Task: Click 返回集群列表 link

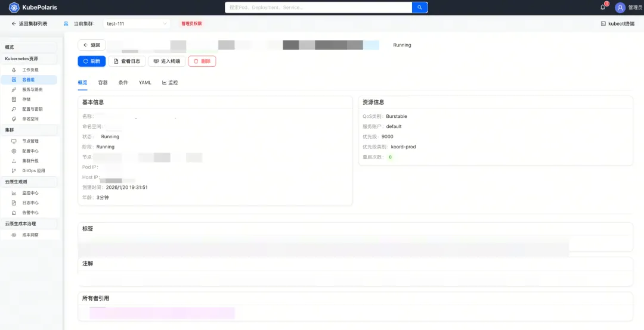Action: click(30, 24)
